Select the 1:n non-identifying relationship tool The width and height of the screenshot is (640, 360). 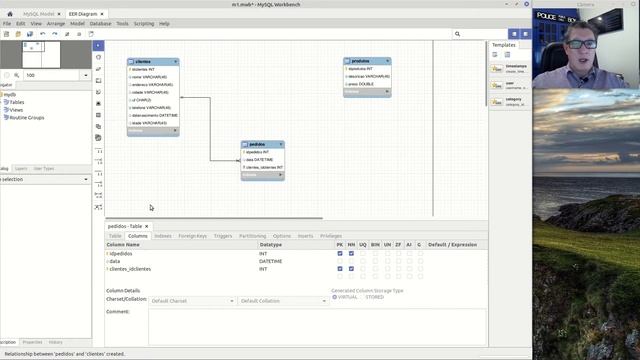[x=98, y=162]
